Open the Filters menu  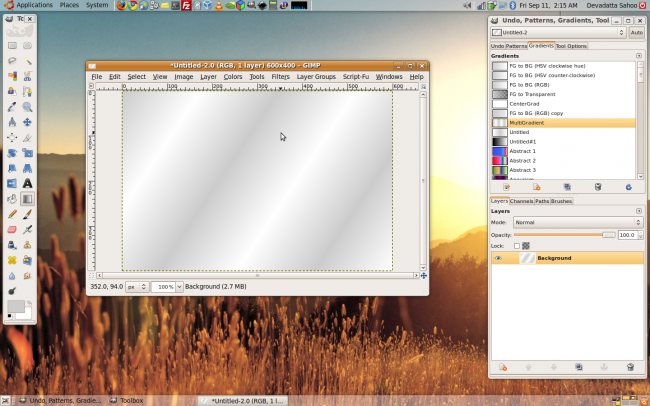click(280, 77)
